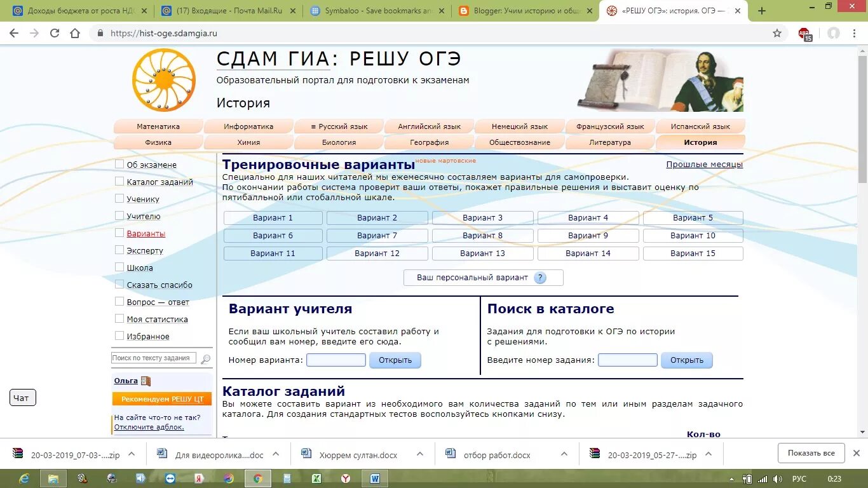The width and height of the screenshot is (868, 488).
Task: Click Ваш персональный вариант button
Action: click(484, 278)
